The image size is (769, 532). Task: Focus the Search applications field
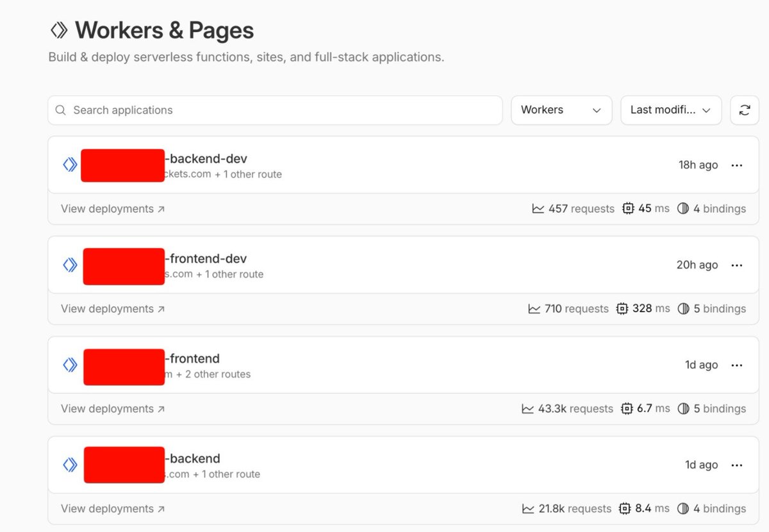[276, 110]
